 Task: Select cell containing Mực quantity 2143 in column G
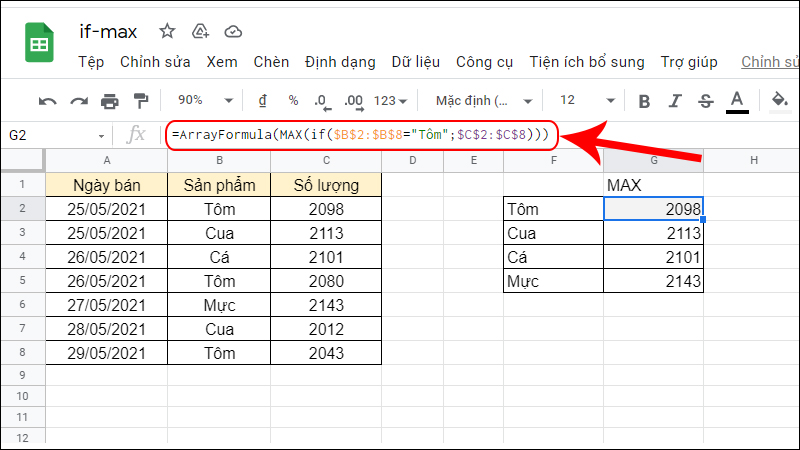pos(653,281)
